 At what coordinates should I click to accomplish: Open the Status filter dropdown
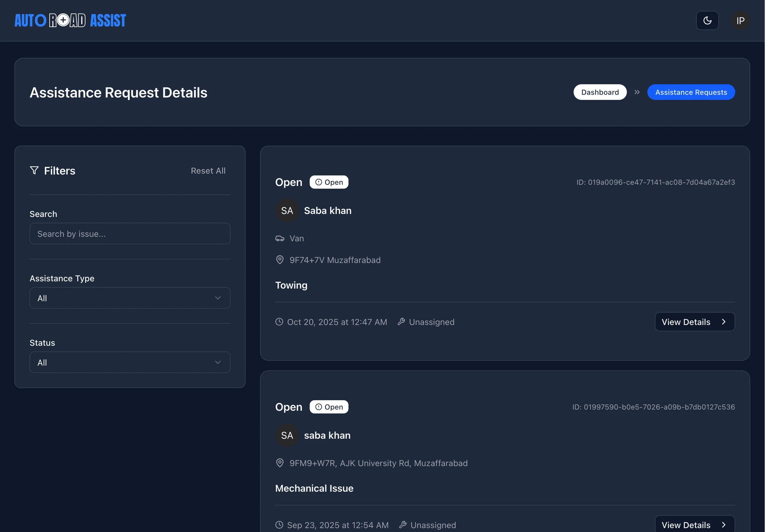[x=130, y=362]
